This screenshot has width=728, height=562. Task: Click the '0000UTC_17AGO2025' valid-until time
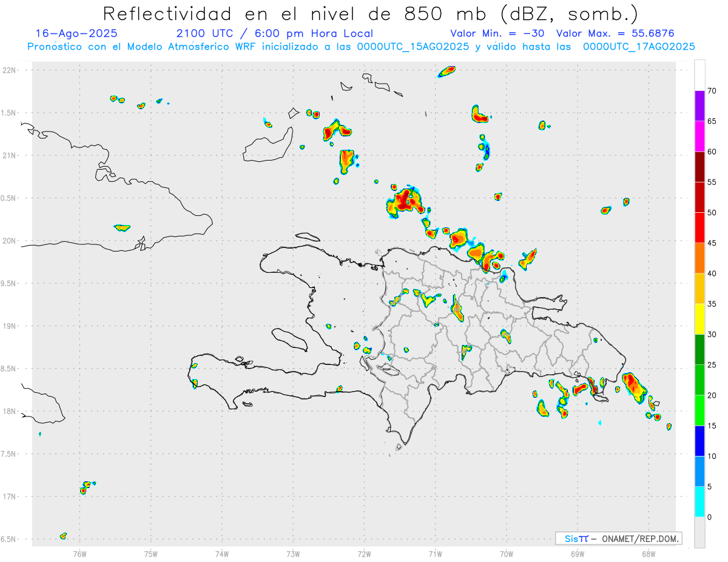[x=639, y=47]
